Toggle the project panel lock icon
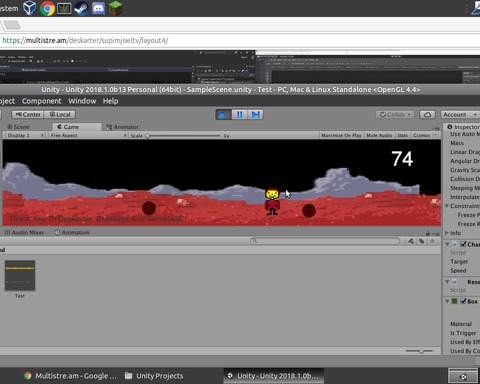 pyautogui.click(x=428, y=233)
